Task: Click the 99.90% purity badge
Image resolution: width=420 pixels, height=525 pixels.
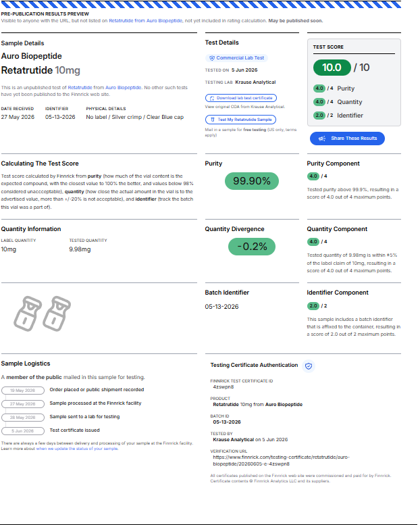Action: click(x=252, y=181)
